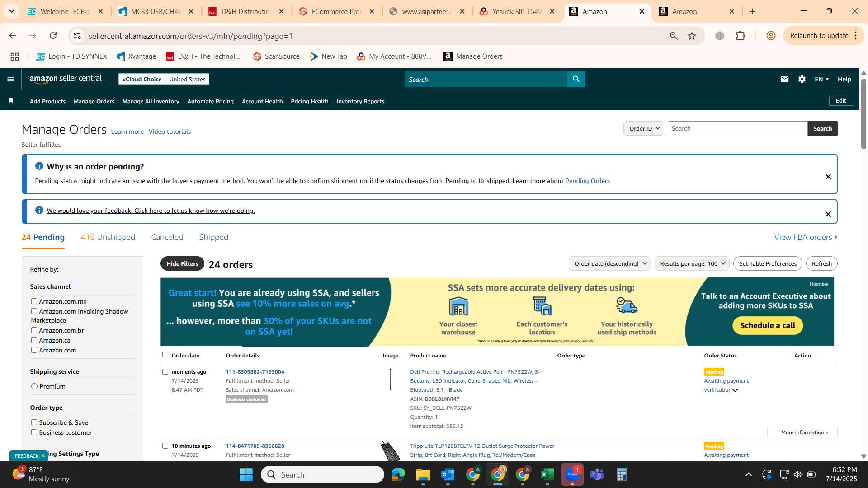Launch File Explorer from taskbar
This screenshot has width=868, height=488.
tap(423, 474)
